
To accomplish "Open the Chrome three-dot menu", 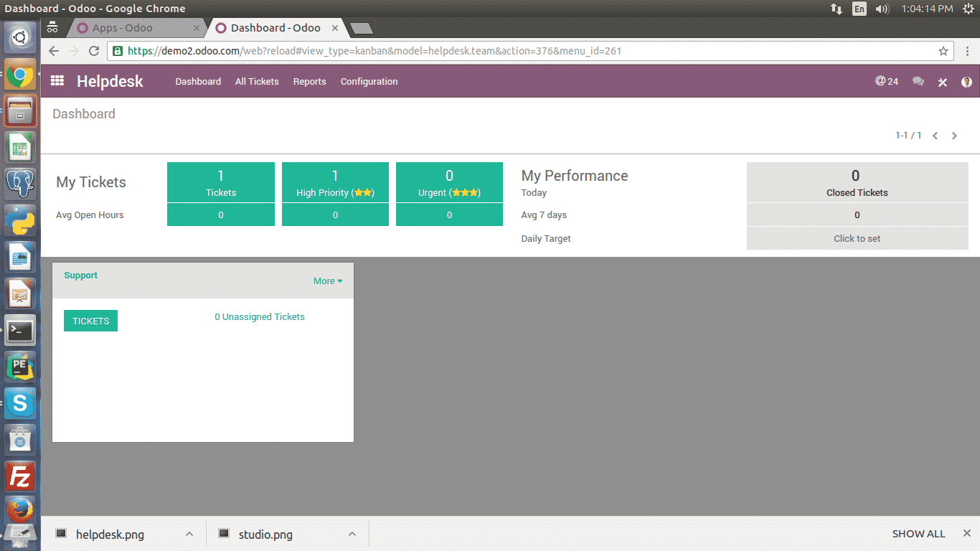I will [966, 51].
